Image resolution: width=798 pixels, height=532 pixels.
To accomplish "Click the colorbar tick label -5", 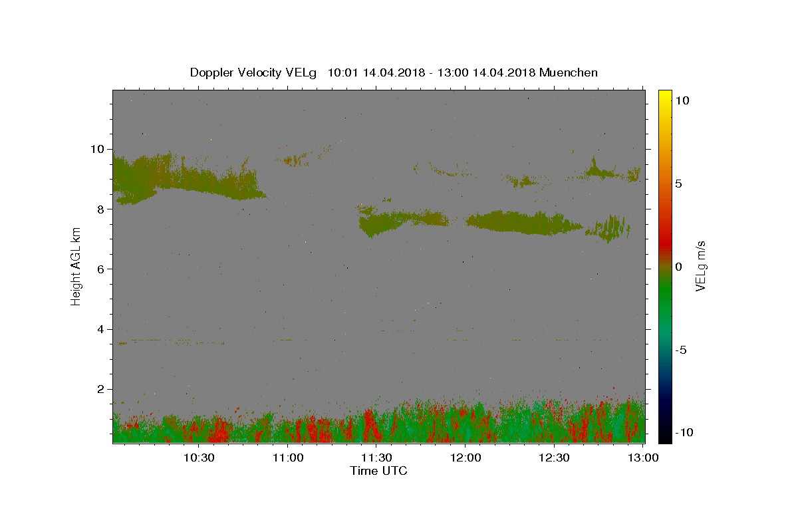I will pyautogui.click(x=680, y=350).
